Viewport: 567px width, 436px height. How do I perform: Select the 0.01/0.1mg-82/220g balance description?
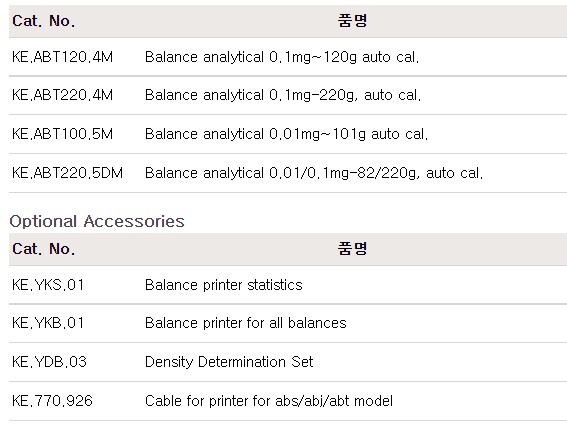[314, 173]
